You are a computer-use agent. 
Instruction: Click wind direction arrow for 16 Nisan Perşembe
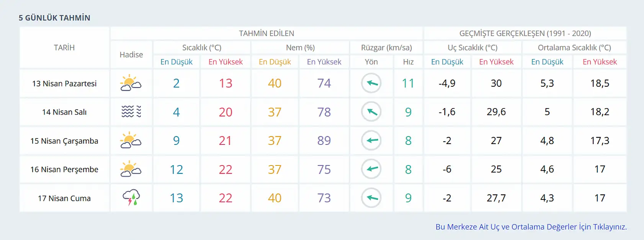point(371,169)
